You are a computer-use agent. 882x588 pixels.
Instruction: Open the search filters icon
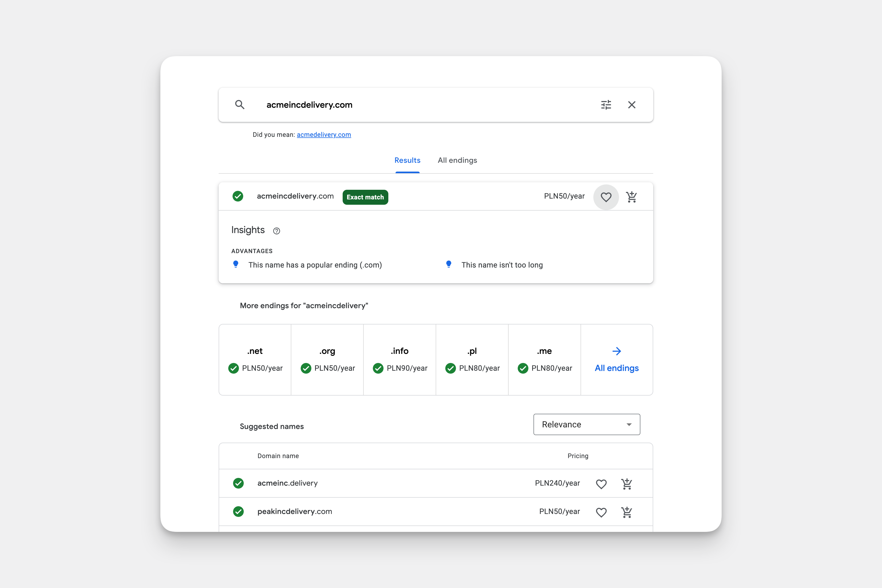point(606,105)
